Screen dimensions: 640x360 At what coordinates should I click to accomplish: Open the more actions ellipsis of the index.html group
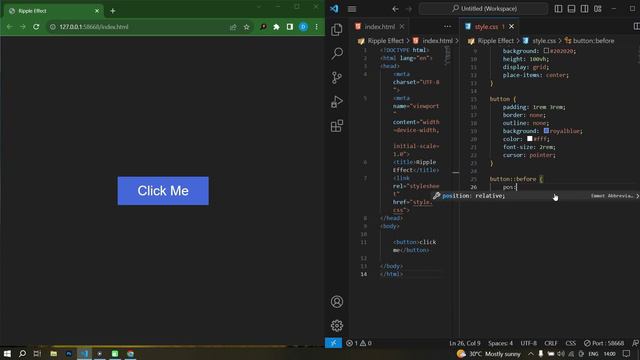click(x=448, y=27)
